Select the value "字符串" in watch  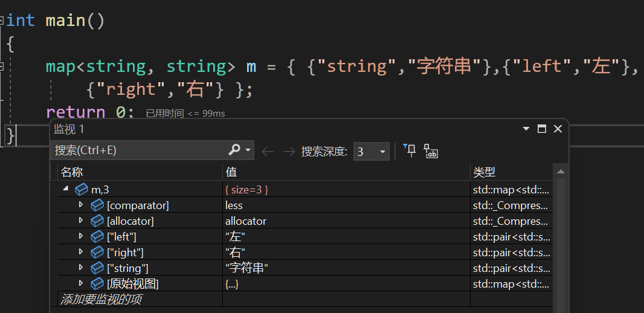point(246,268)
